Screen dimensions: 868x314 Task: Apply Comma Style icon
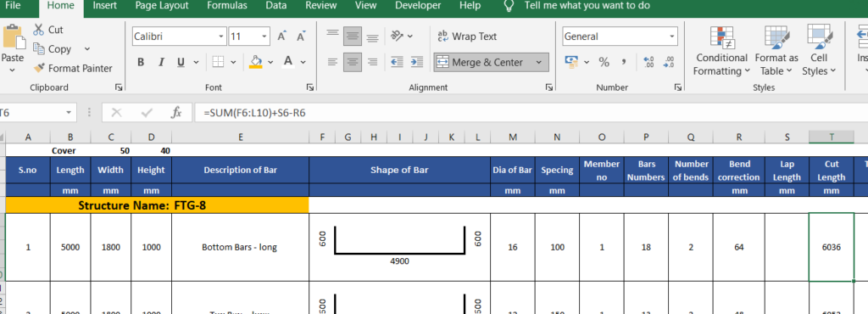pyautogui.click(x=624, y=62)
